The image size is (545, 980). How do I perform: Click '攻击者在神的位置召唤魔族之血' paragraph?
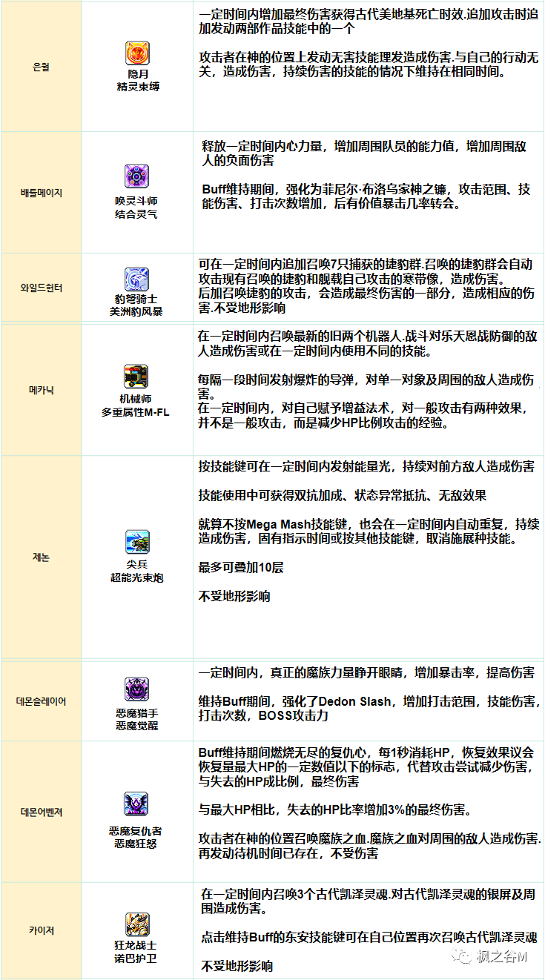[370, 847]
